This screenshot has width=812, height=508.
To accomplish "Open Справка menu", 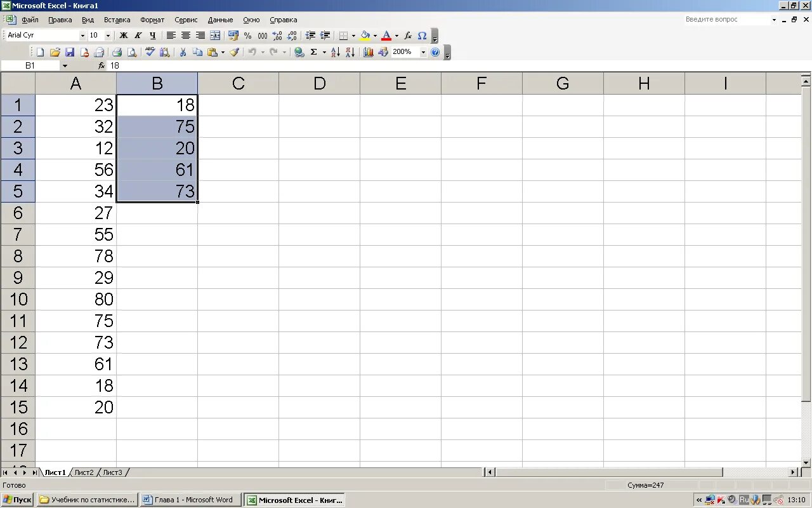I will (x=284, y=20).
